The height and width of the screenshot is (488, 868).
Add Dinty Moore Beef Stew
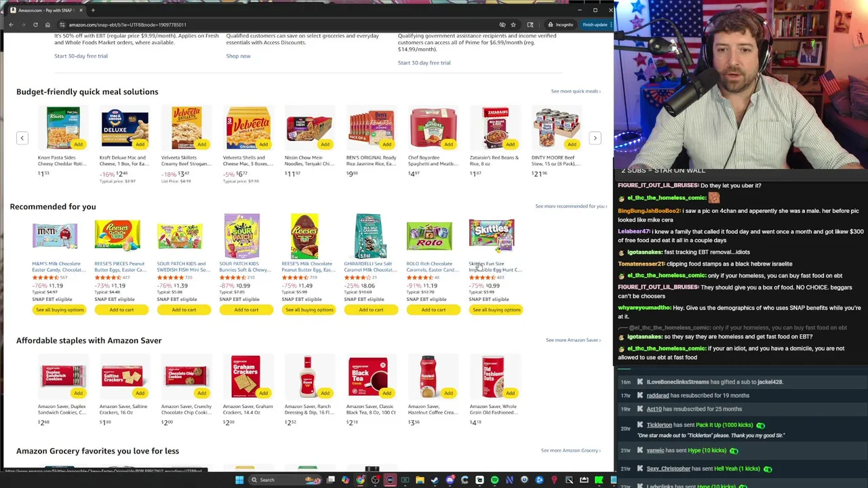[x=572, y=144]
